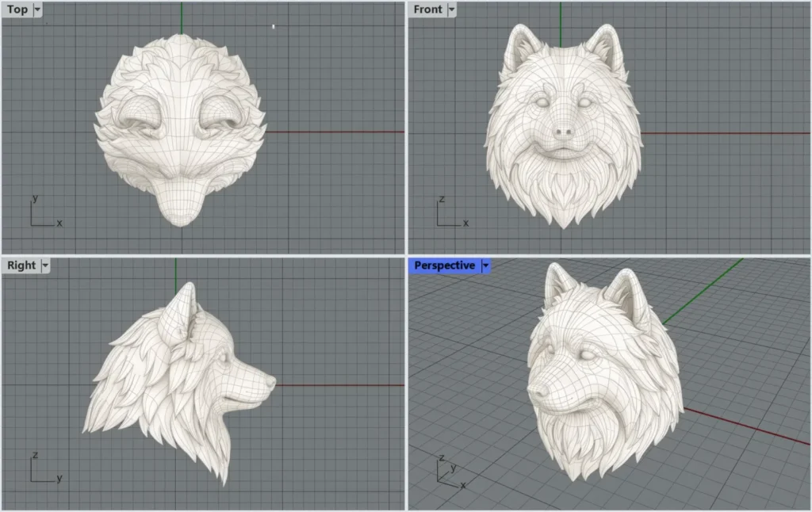Select the dog head model in Perspective view

(x=605, y=373)
